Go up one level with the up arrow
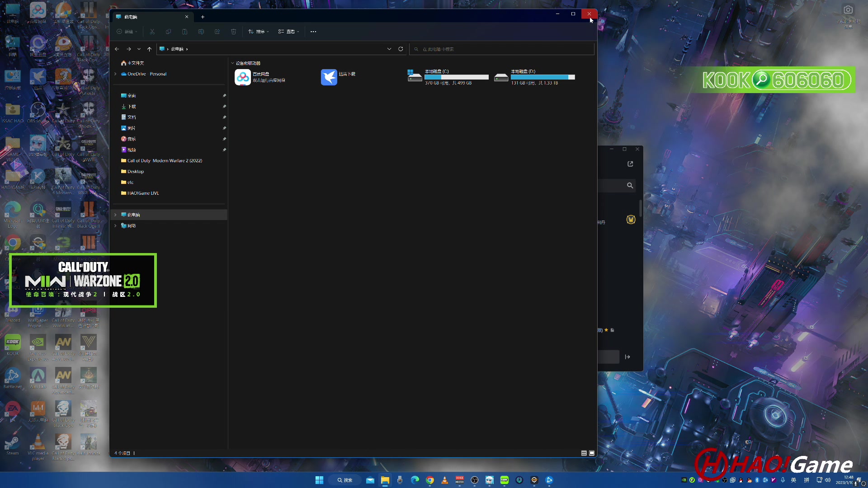This screenshot has height=488, width=868. 150,49
